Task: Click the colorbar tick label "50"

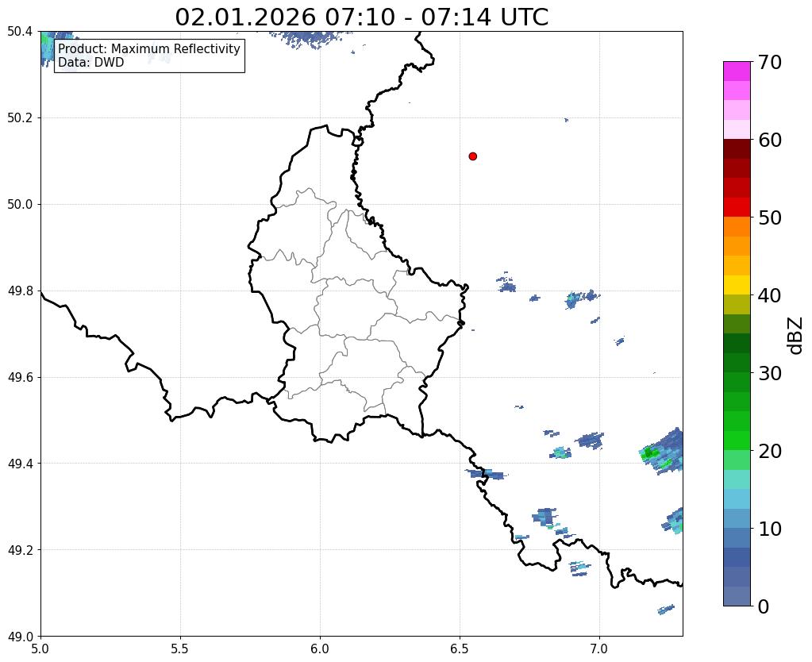Action: [x=770, y=218]
